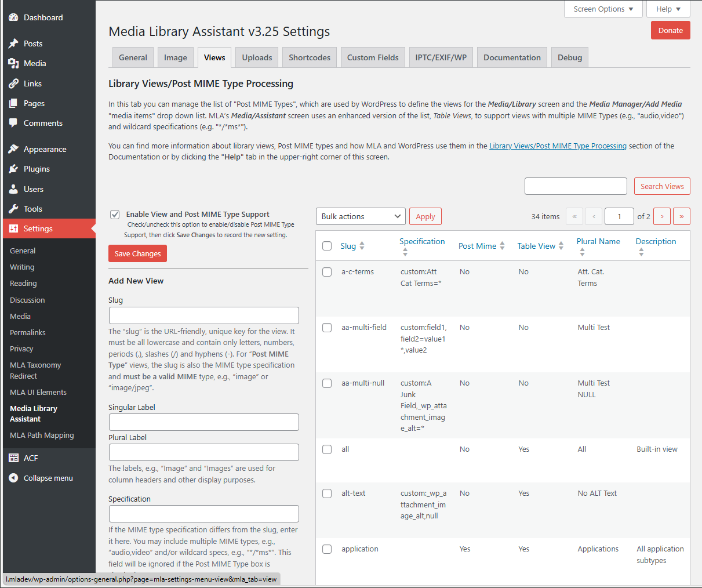Check the alt-text row checkbox

[x=326, y=493]
